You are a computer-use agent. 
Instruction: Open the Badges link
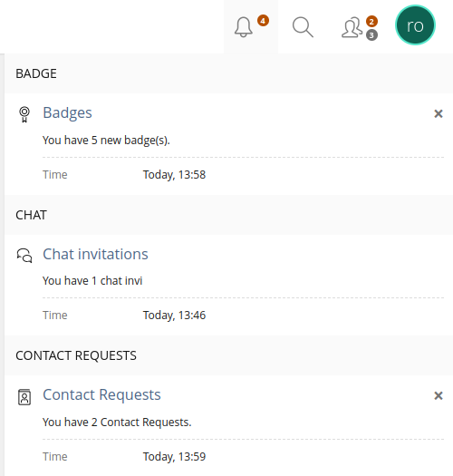click(67, 113)
